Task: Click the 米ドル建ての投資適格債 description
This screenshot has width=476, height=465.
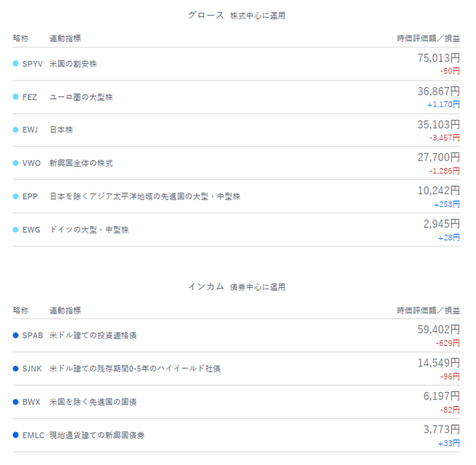Action: point(93,336)
